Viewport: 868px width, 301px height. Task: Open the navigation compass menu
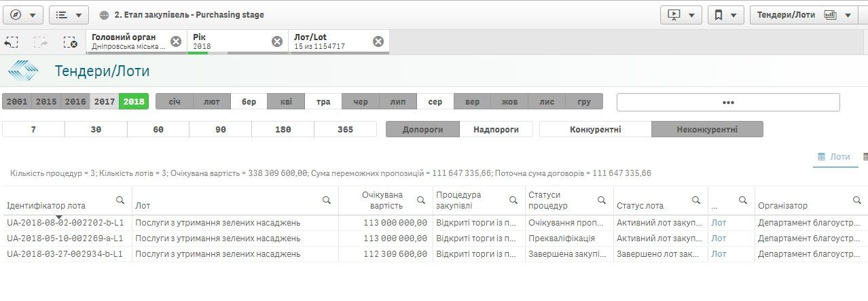click(24, 14)
